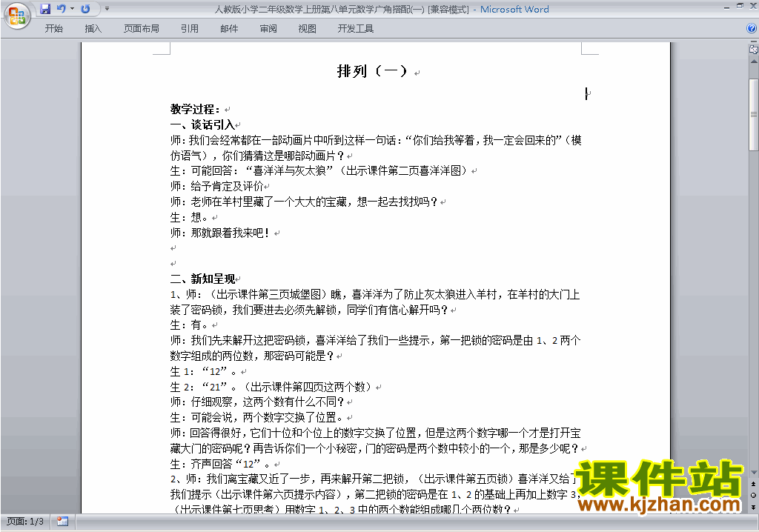Toggle the ruler icon above the scrollbar

pyautogui.click(x=754, y=49)
